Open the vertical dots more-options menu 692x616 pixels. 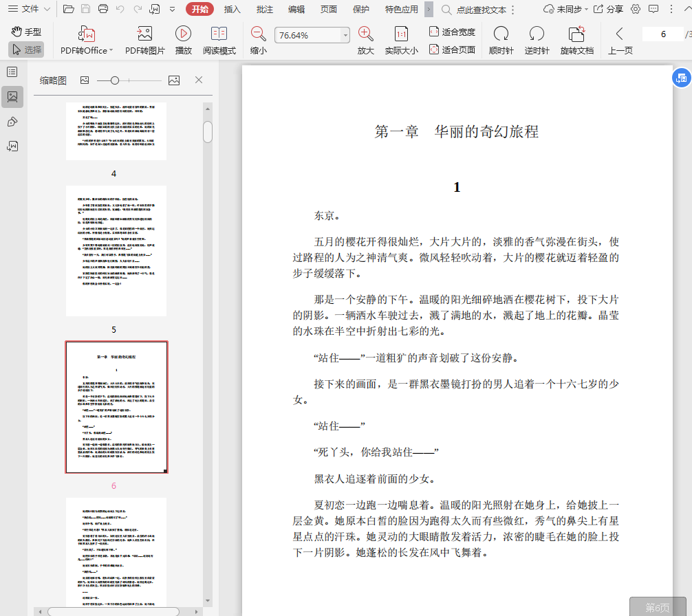[x=671, y=9]
